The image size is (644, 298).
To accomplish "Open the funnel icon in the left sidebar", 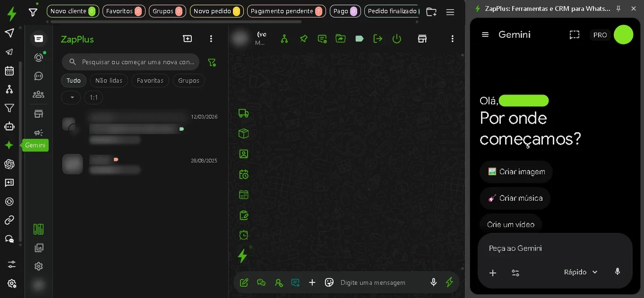I will (x=9, y=108).
